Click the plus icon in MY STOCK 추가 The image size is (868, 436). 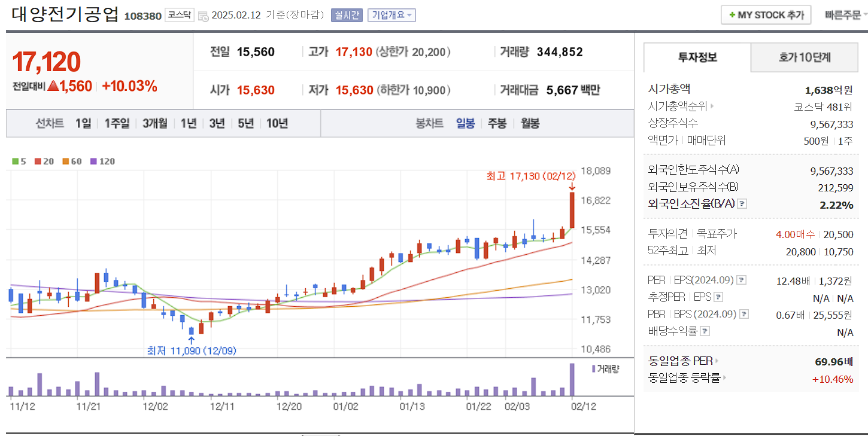point(732,14)
